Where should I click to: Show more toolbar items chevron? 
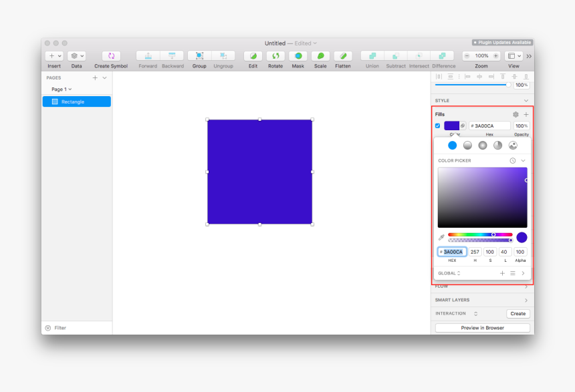[529, 56]
